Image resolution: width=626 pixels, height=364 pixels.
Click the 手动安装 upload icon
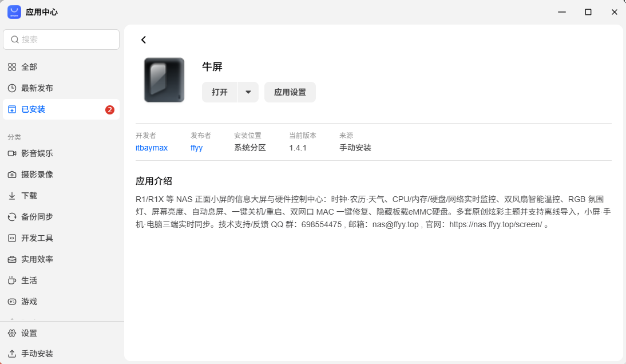[12, 354]
